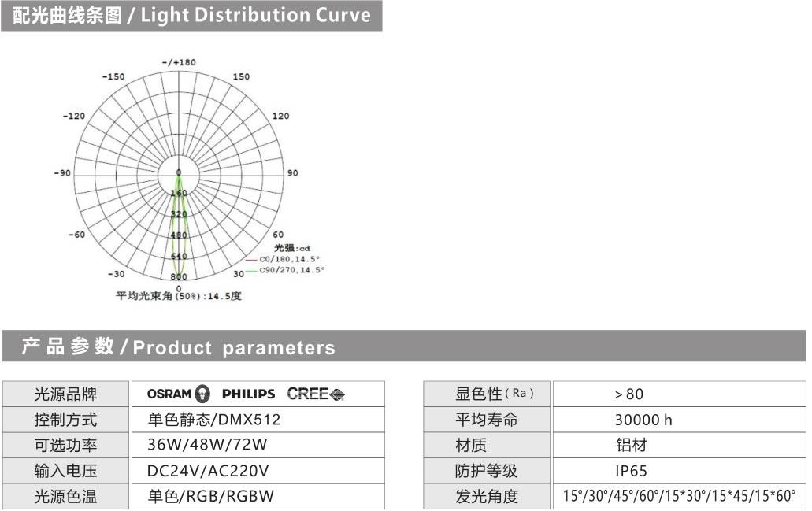Click the 800 intensity value on the chart
This screenshot has width=812, height=511.
click(179, 276)
